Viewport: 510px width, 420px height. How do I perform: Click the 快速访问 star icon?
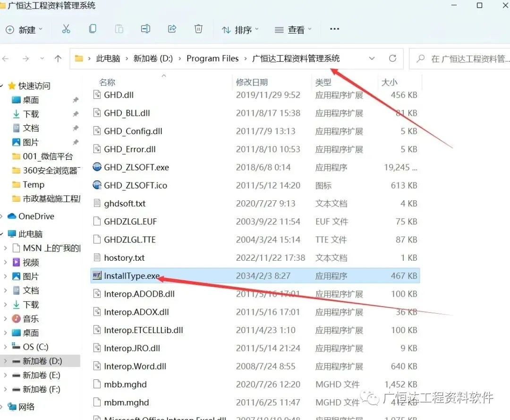click(x=12, y=86)
